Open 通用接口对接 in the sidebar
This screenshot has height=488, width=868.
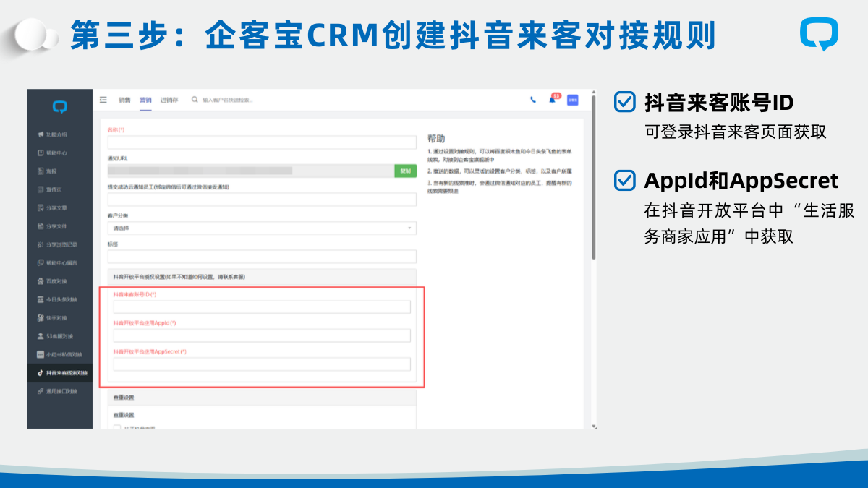click(61, 391)
